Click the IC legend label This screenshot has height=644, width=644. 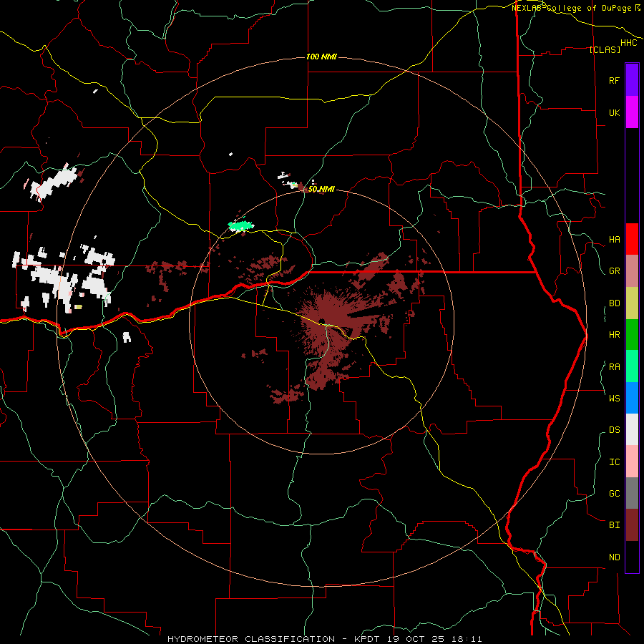click(614, 462)
